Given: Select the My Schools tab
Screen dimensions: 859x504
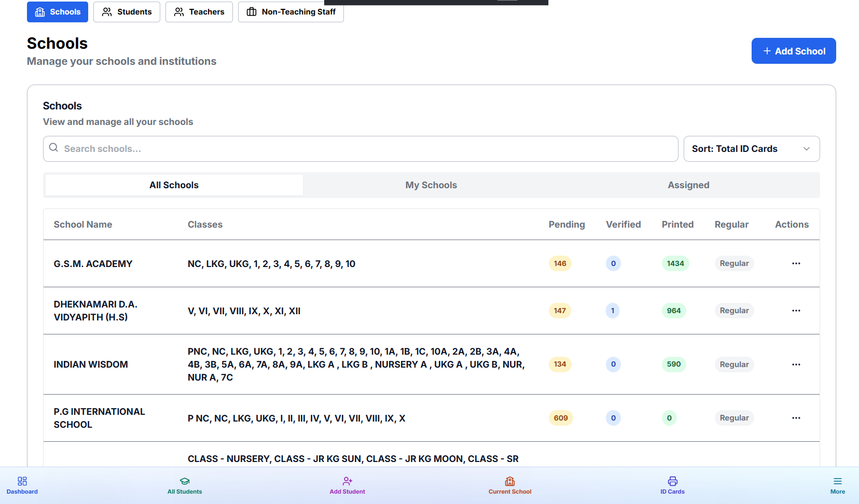Looking at the screenshot, I should 432,185.
